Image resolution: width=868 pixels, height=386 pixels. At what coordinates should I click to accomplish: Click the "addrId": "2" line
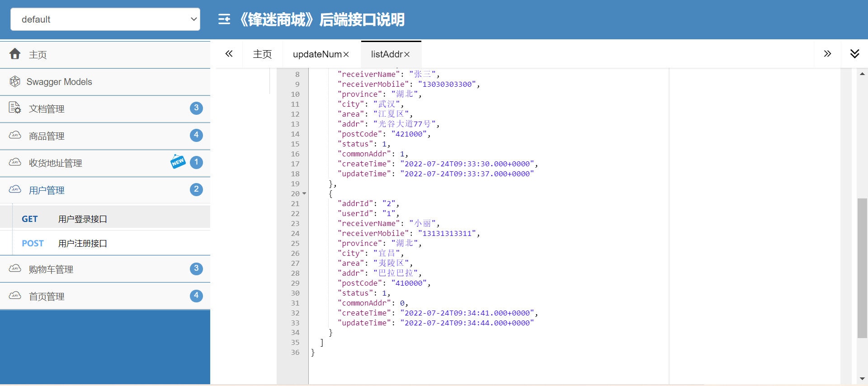click(368, 203)
